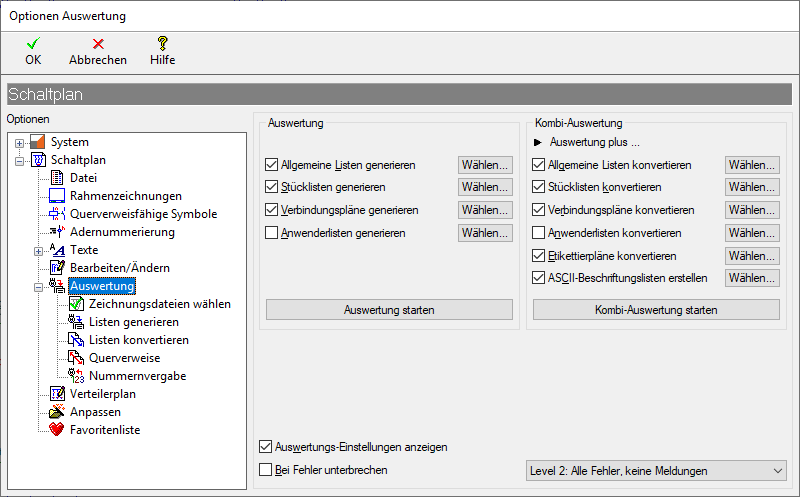Click the Querverweise icon under Auswertung
Screen dimensions: 800x497
[76, 358]
